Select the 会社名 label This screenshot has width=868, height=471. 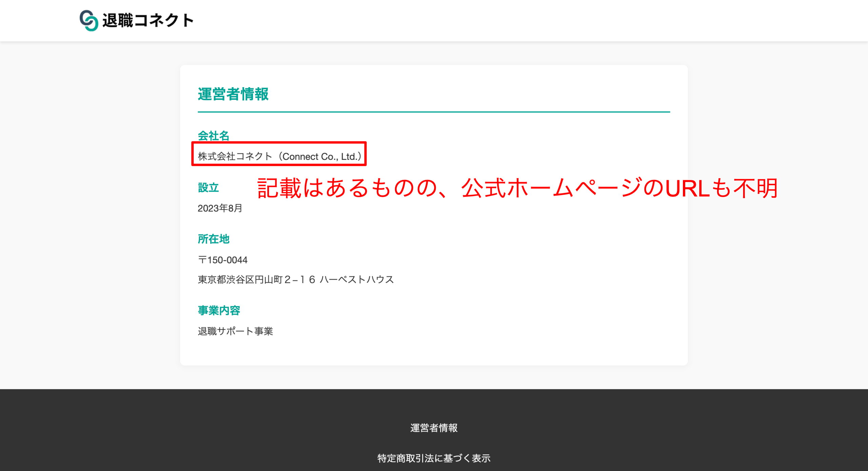pos(214,136)
